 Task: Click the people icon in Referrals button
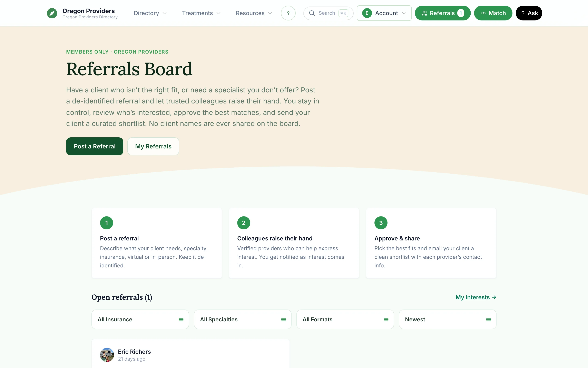[x=424, y=13]
